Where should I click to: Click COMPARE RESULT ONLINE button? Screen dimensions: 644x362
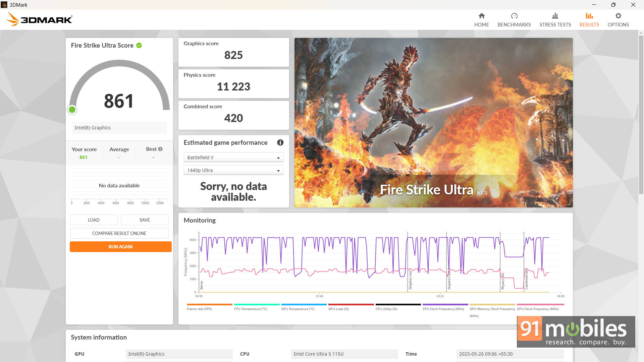pyautogui.click(x=119, y=233)
